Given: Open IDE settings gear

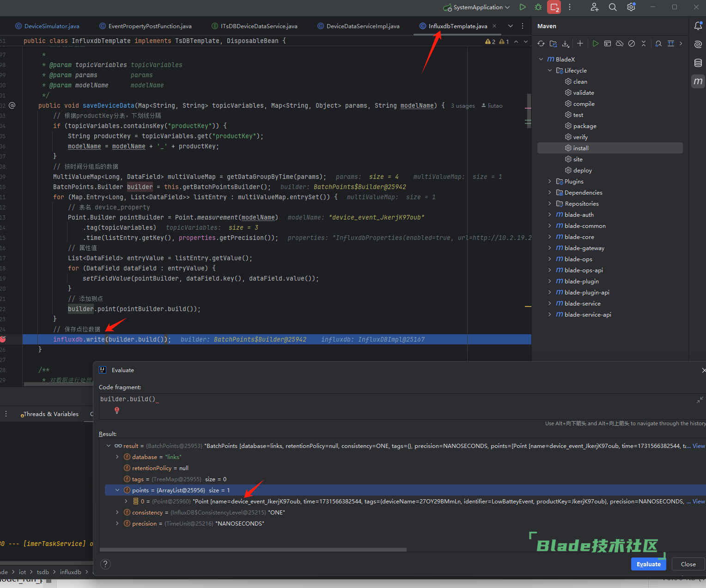Looking at the screenshot, I should tap(631, 7).
